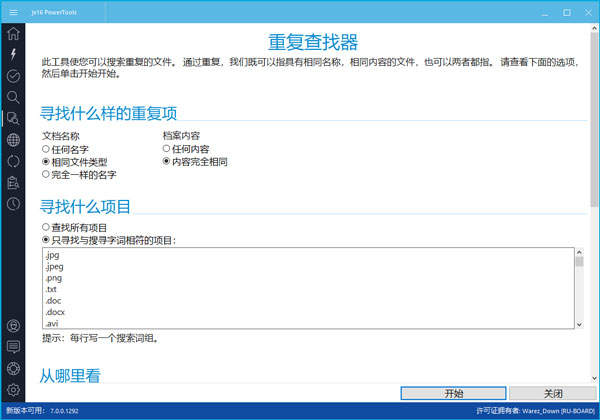This screenshot has height=420, width=600.
Task: Open the chat feedback sidebar icon
Action: click(x=13, y=347)
